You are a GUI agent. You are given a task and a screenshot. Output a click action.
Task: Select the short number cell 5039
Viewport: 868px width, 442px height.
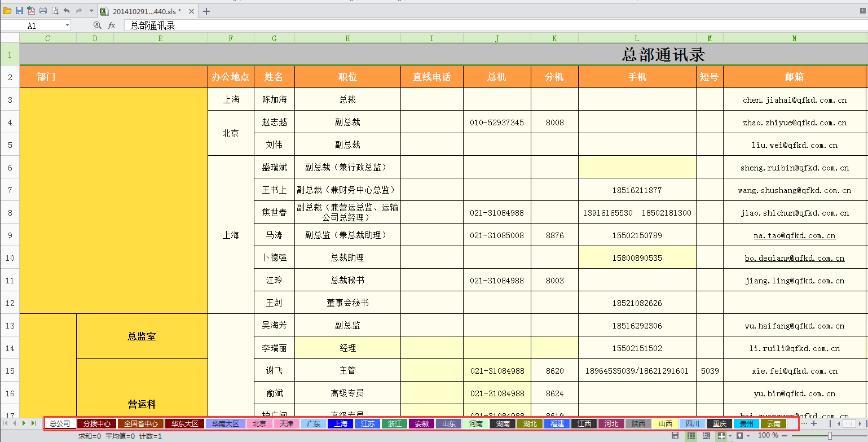pyautogui.click(x=710, y=370)
